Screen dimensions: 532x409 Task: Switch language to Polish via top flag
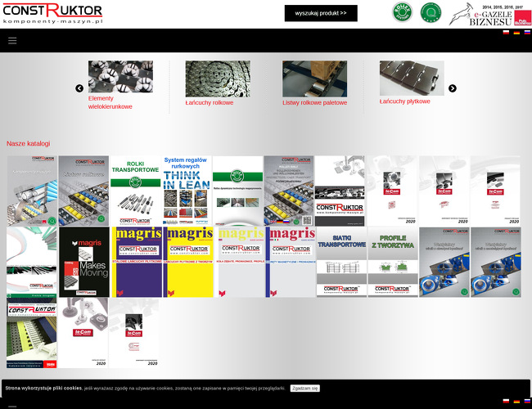coord(506,33)
